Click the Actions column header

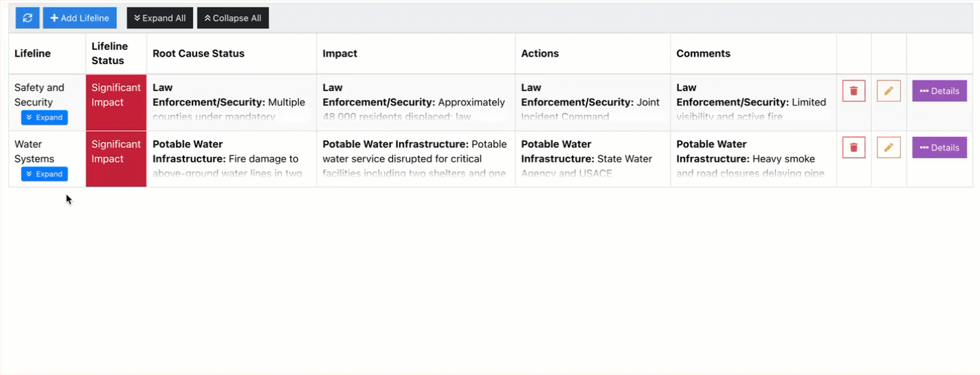[x=540, y=54]
